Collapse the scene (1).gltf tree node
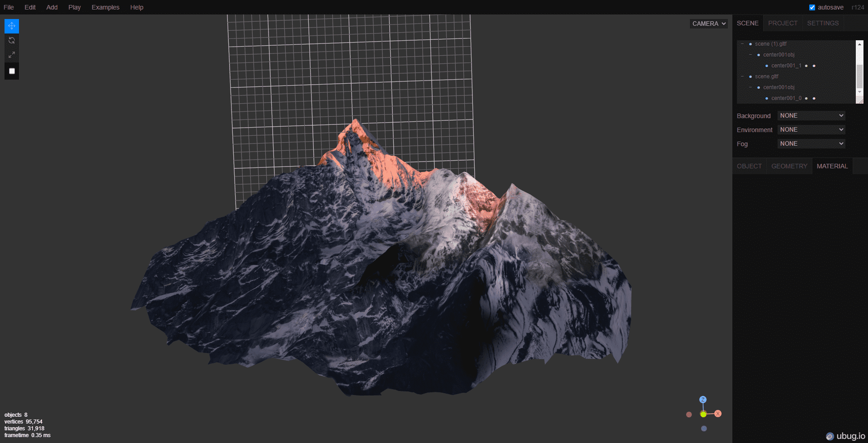 pyautogui.click(x=742, y=44)
